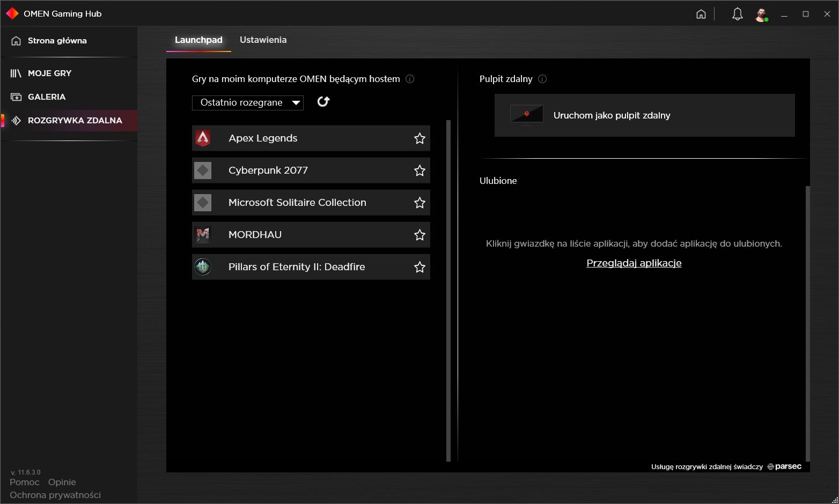
Task: Click the parsec logo
Action: [x=784, y=466]
